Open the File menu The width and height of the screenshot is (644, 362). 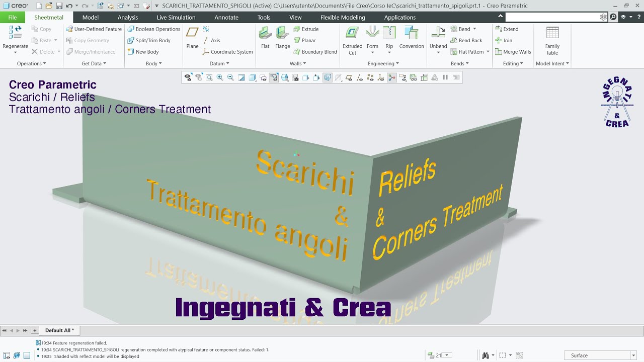click(x=12, y=17)
